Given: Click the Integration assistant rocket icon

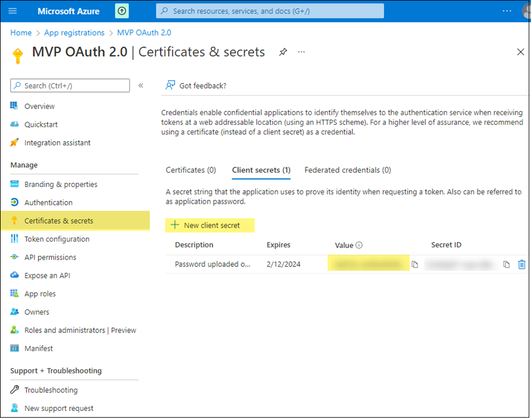Looking at the screenshot, I should (14, 142).
